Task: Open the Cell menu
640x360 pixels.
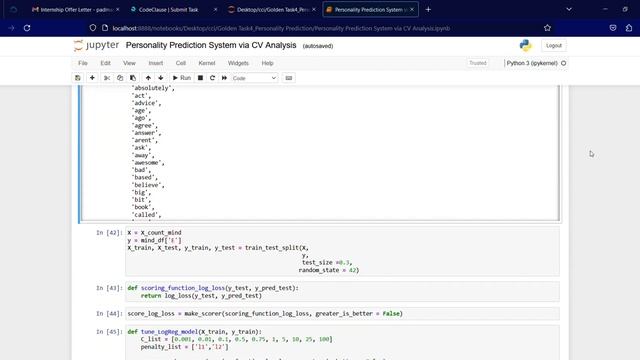Action: tap(181, 63)
